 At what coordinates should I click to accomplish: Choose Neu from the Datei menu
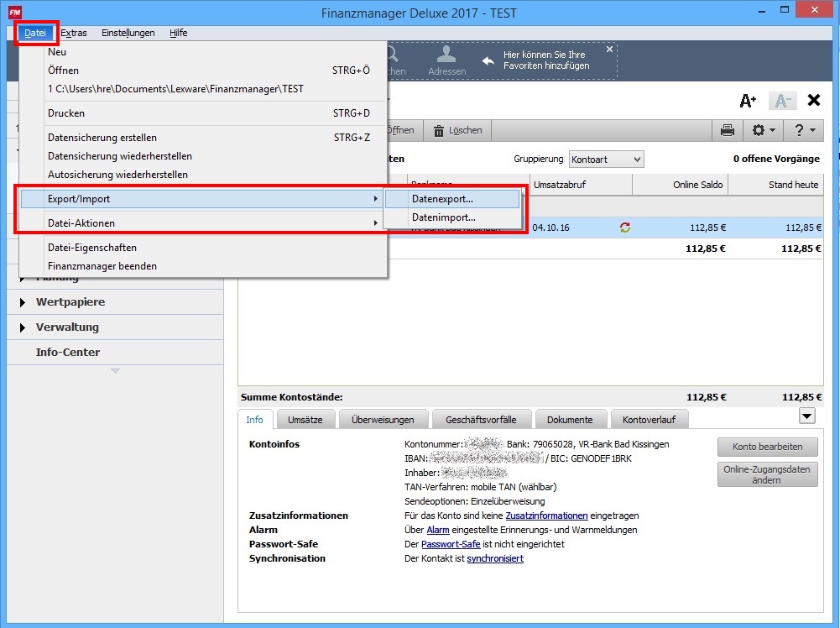click(x=203, y=52)
